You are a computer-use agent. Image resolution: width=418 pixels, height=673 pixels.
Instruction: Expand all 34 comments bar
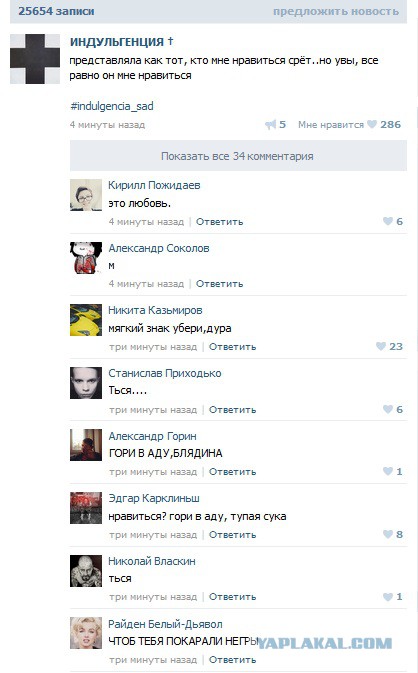point(238,156)
